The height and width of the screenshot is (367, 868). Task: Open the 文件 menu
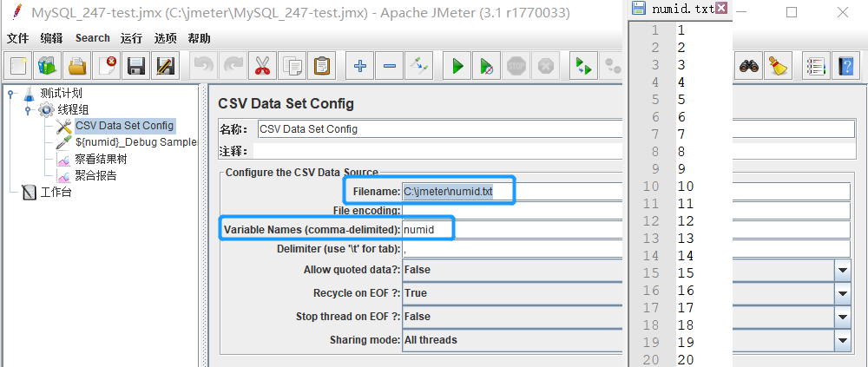(x=17, y=38)
